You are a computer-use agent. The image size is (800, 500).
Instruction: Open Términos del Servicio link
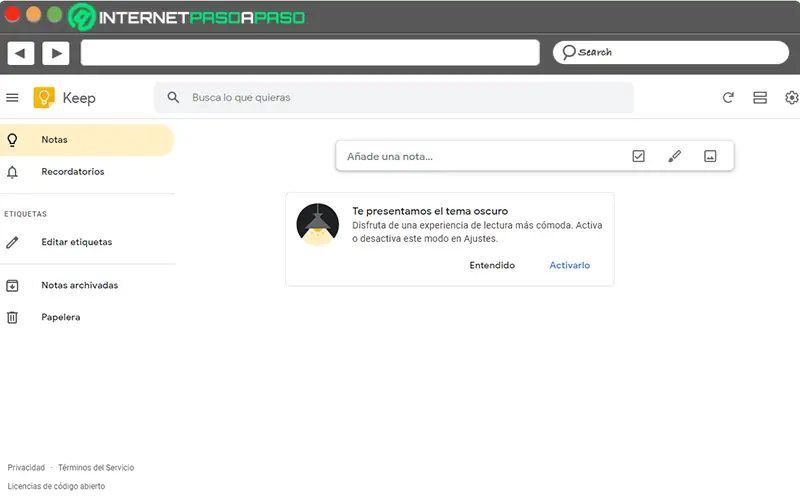coord(96,468)
